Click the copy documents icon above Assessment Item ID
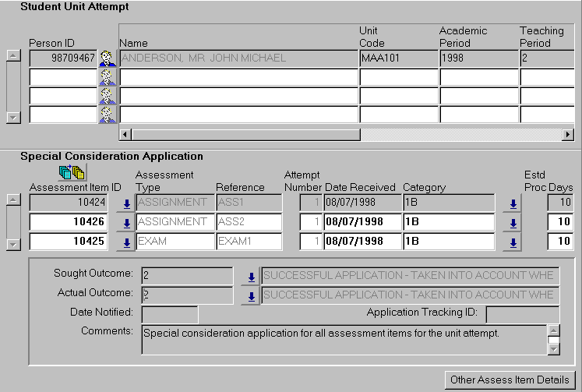 point(72,172)
